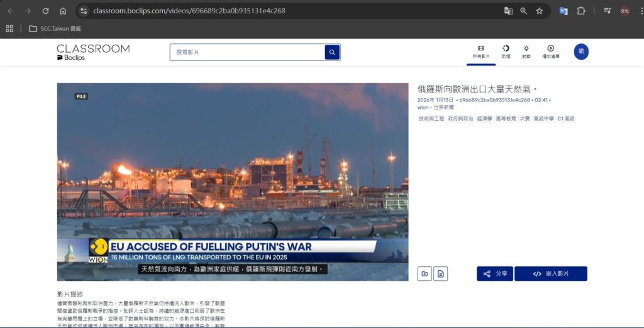Open the media control playlist icon

pyautogui.click(x=607, y=11)
